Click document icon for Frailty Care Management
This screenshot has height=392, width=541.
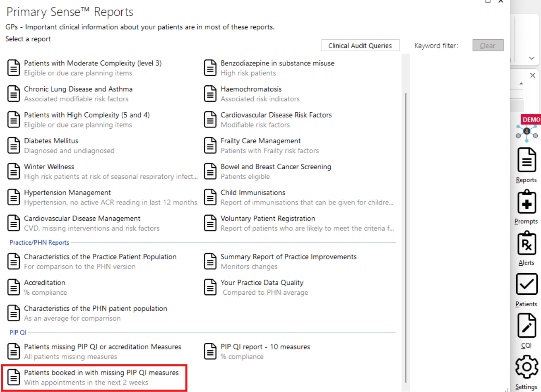pyautogui.click(x=210, y=145)
